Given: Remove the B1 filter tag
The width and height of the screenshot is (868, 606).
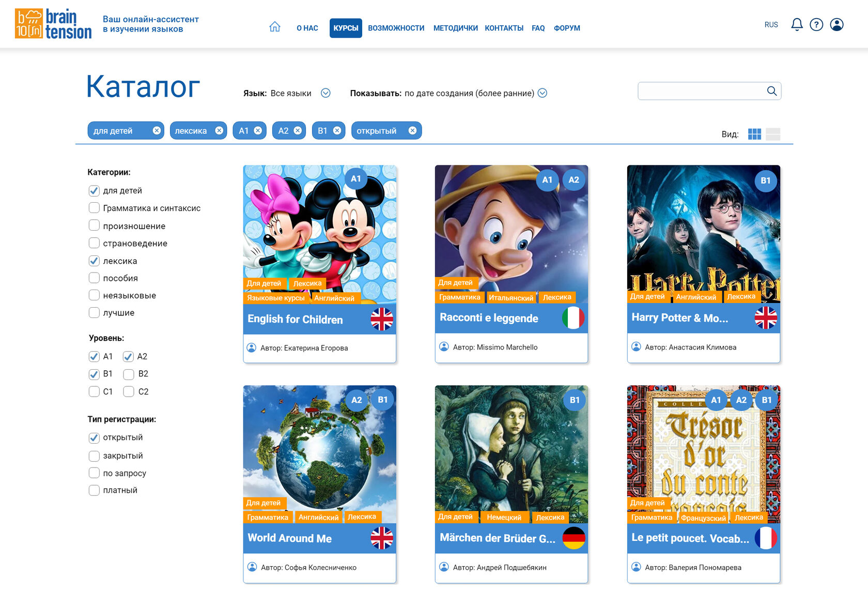Looking at the screenshot, I should pyautogui.click(x=337, y=131).
